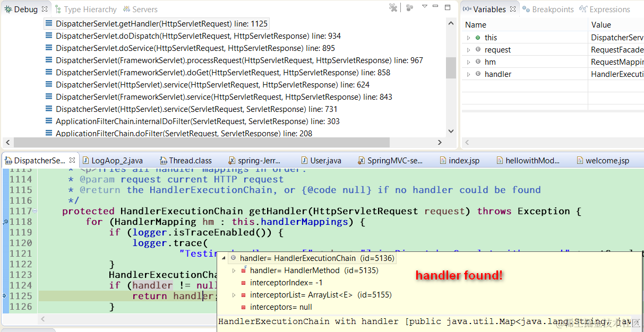Collapse the method fold at line 1117
The width and height of the screenshot is (644, 332).
(35, 211)
